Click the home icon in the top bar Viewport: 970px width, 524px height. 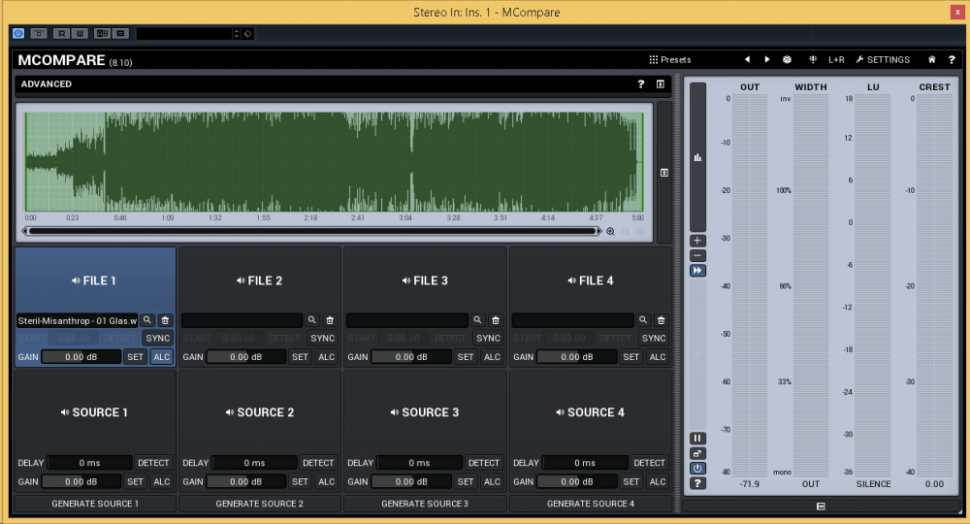pos(932,60)
